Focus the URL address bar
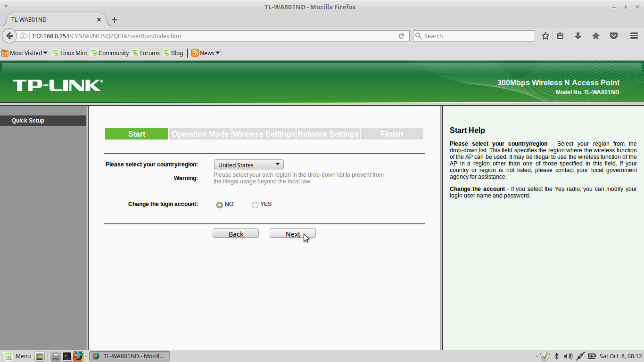 (x=212, y=36)
